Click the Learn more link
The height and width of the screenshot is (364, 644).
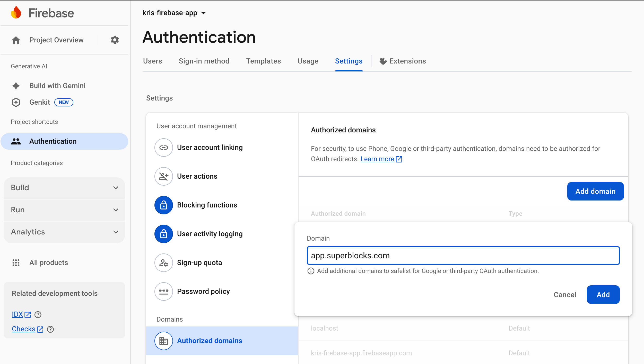378,159
